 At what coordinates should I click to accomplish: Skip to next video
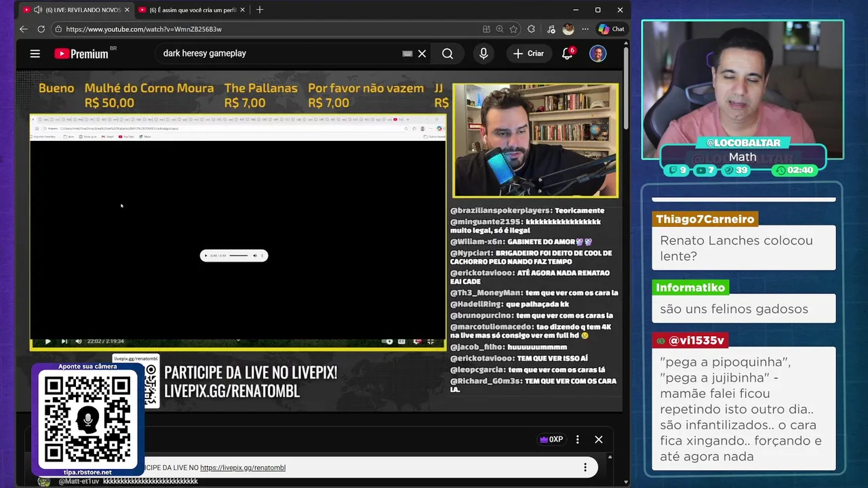tap(64, 342)
